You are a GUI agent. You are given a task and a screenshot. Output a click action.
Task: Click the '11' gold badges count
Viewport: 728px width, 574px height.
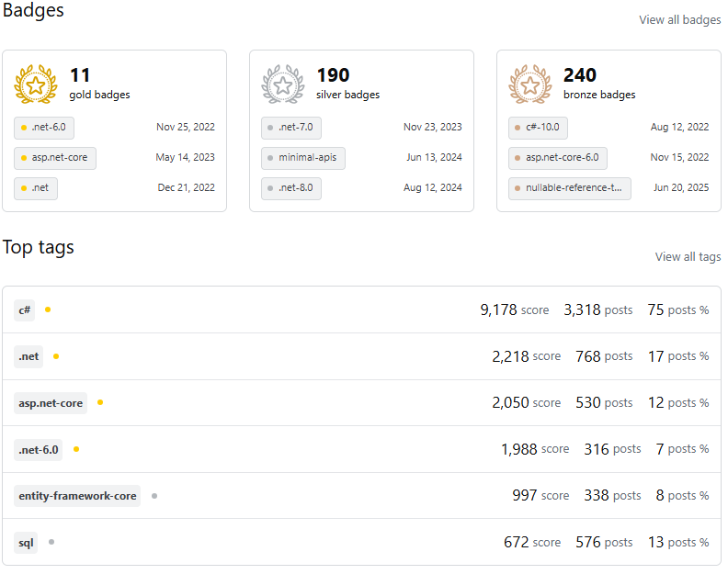tap(80, 75)
